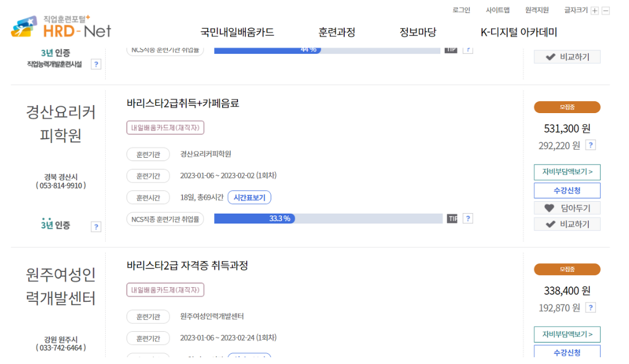Open the 사이트맵 page

[x=497, y=10]
